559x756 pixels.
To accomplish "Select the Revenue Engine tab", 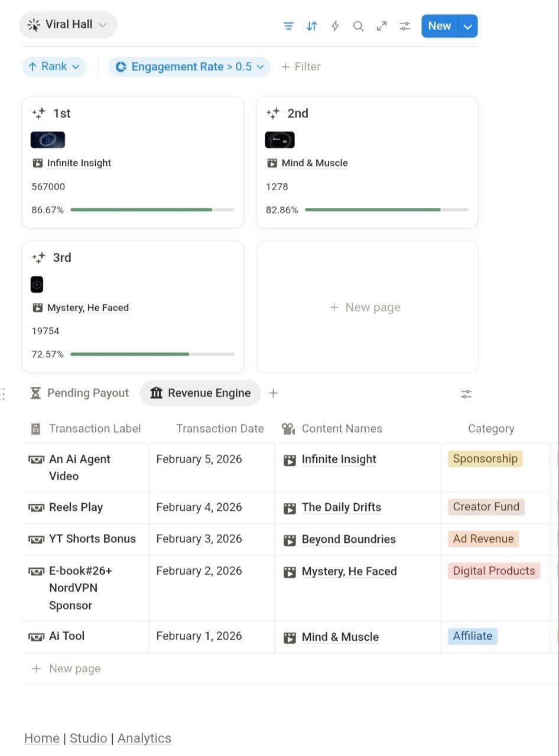I will [200, 393].
